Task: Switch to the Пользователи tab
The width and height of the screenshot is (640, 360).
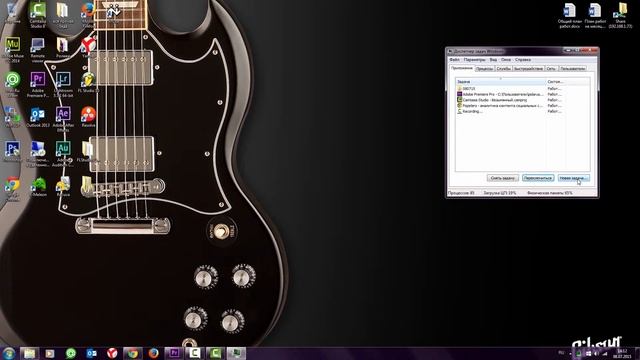Action: pyautogui.click(x=573, y=69)
